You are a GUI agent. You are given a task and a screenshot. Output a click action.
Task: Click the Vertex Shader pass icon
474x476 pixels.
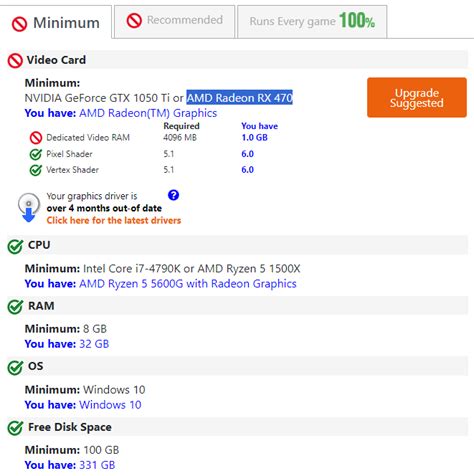point(36,170)
